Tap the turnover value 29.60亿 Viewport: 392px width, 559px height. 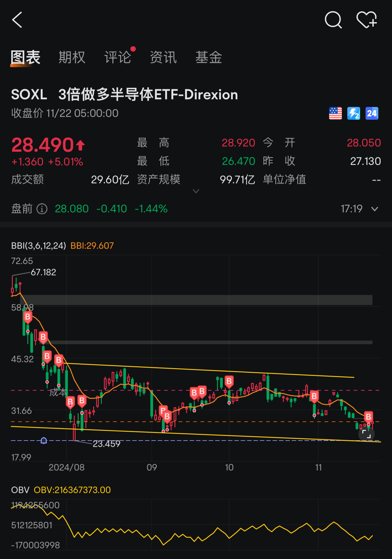[110, 180]
